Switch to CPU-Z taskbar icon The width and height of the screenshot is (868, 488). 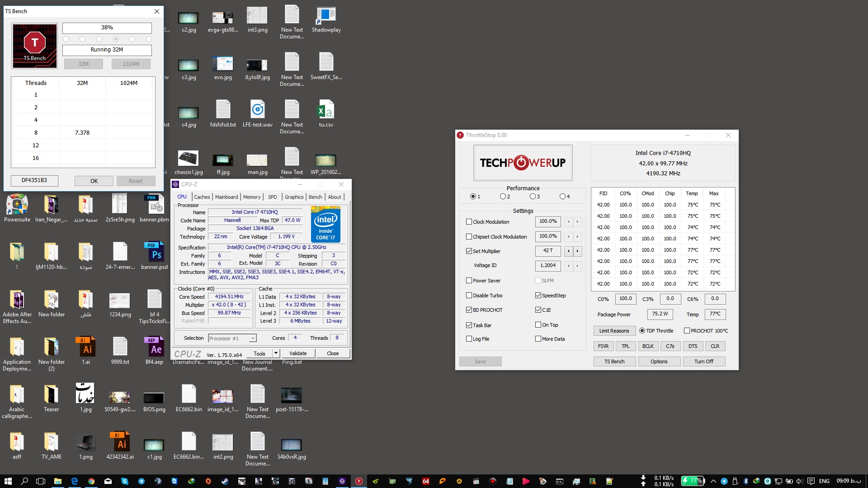coord(342,481)
